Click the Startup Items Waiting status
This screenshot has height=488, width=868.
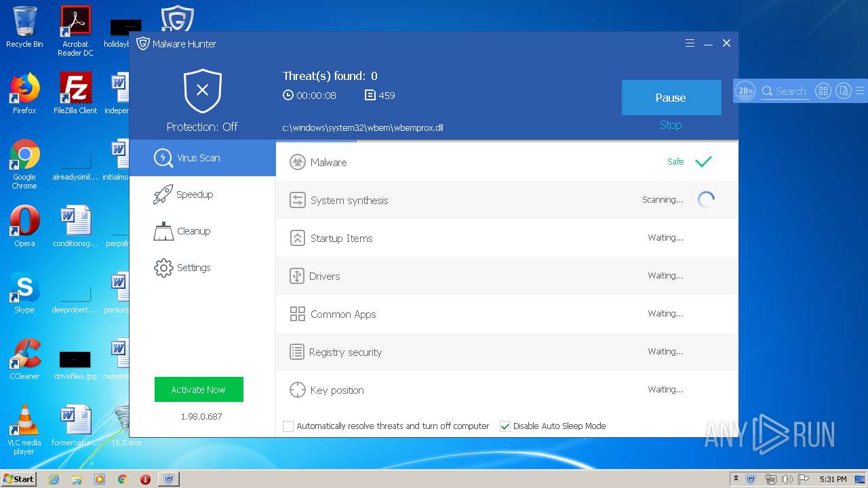[x=665, y=238]
